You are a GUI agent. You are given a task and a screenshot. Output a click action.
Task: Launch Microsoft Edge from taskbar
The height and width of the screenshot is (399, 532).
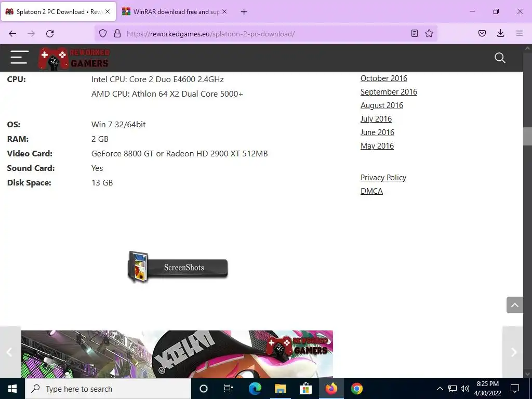(x=255, y=389)
